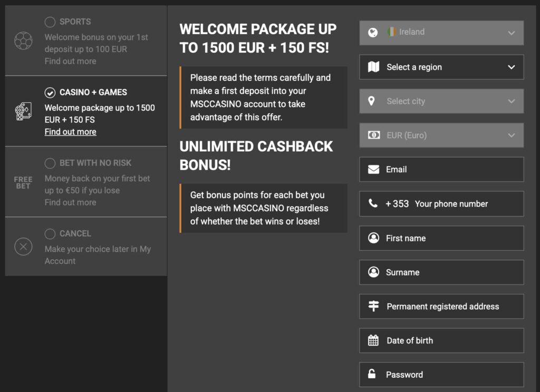Click the padlock icon beside Password

click(372, 374)
